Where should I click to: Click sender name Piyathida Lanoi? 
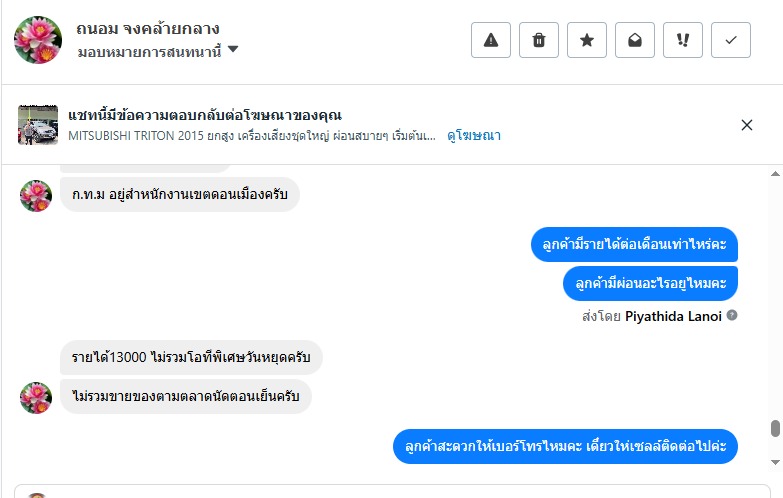(x=673, y=316)
